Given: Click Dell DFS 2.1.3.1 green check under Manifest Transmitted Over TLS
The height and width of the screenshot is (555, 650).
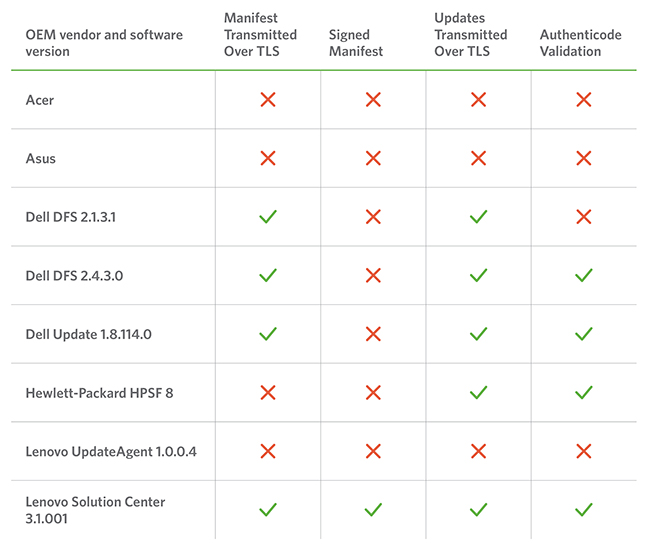Looking at the screenshot, I should [268, 217].
